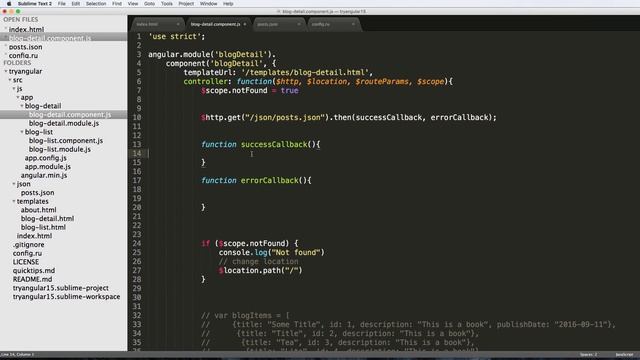Open angular.min.js file
The width and height of the screenshot is (640, 360).
[44, 175]
